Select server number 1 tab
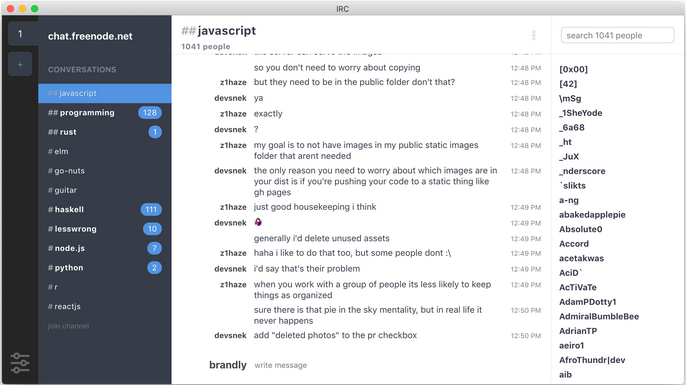The height and width of the screenshot is (385, 686). pyautogui.click(x=20, y=34)
